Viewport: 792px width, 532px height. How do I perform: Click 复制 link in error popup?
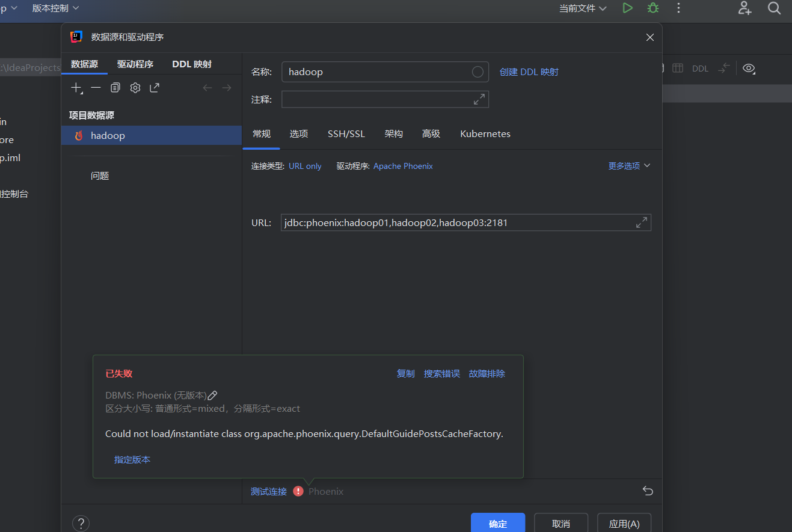point(406,374)
